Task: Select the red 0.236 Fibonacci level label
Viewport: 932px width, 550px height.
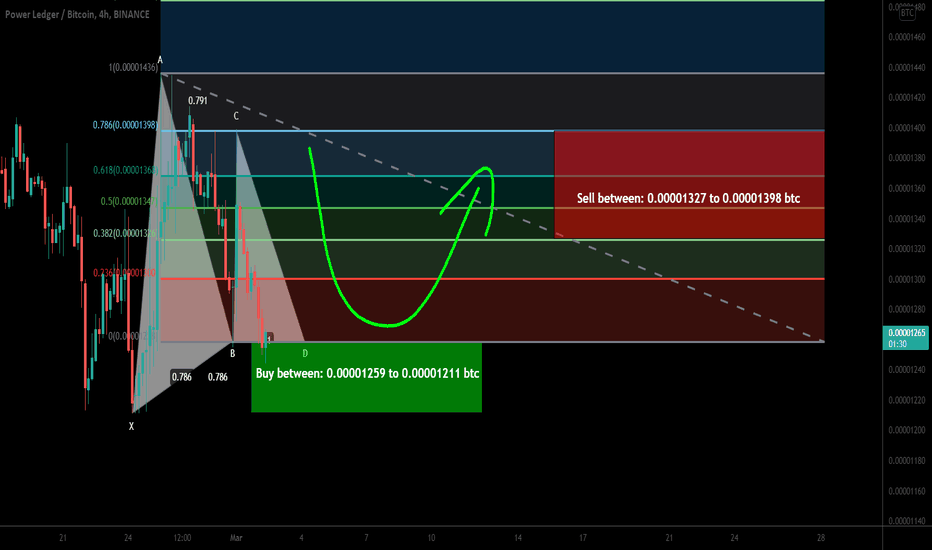Action: pyautogui.click(x=124, y=272)
